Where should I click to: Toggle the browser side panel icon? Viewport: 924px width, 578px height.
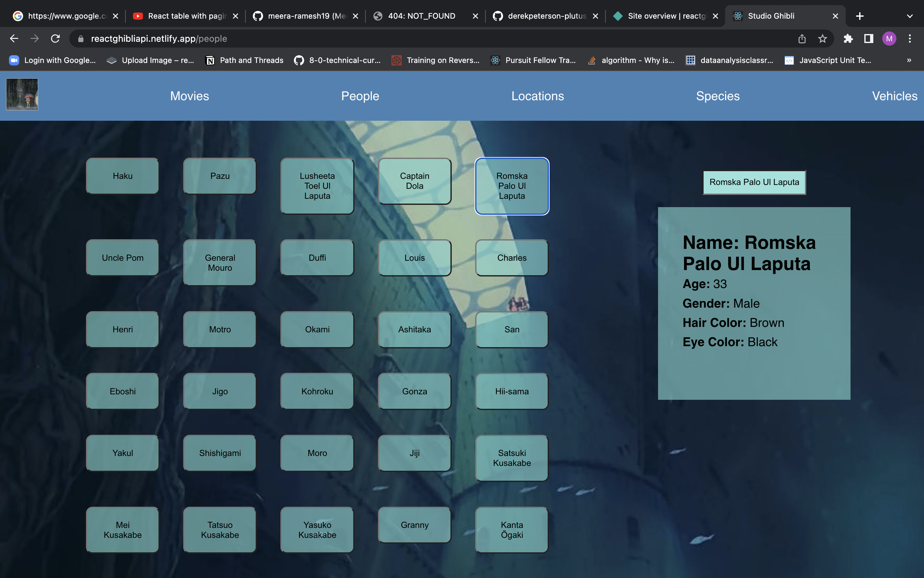(x=868, y=39)
